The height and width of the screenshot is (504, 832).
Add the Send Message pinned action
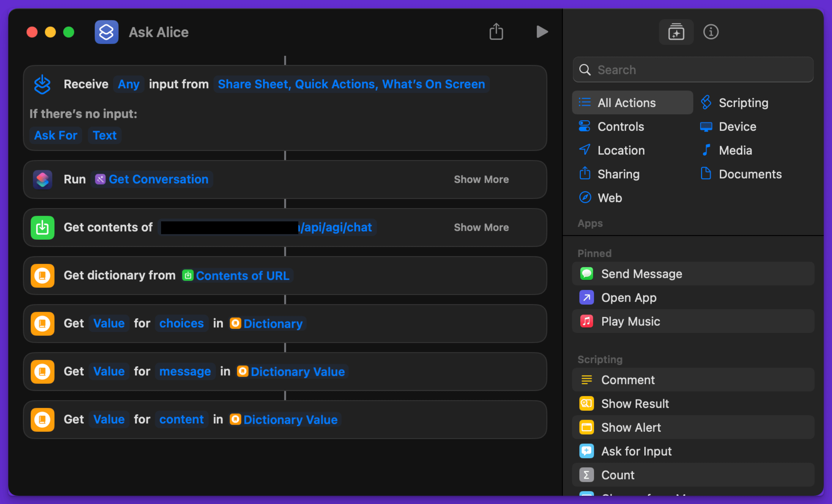click(641, 274)
